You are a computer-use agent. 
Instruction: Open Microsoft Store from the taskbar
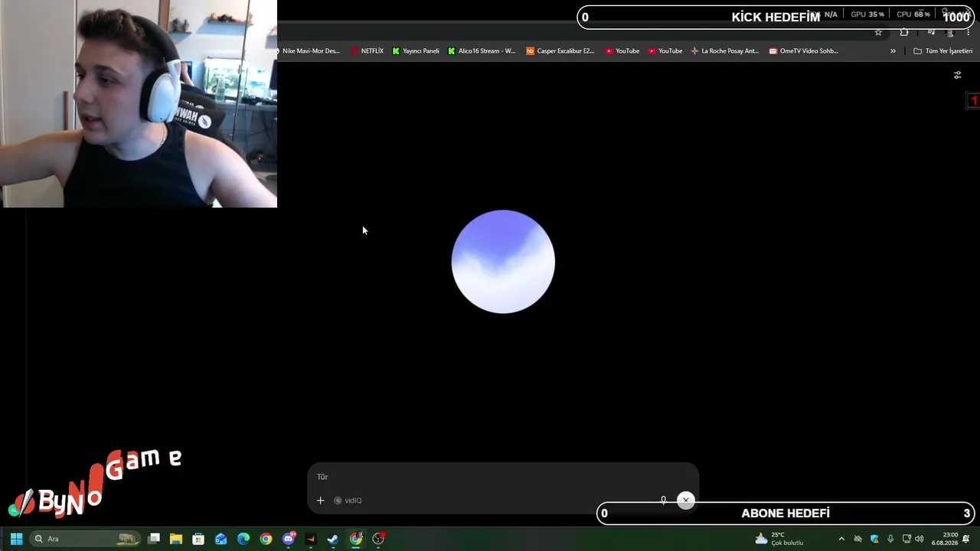(x=198, y=539)
